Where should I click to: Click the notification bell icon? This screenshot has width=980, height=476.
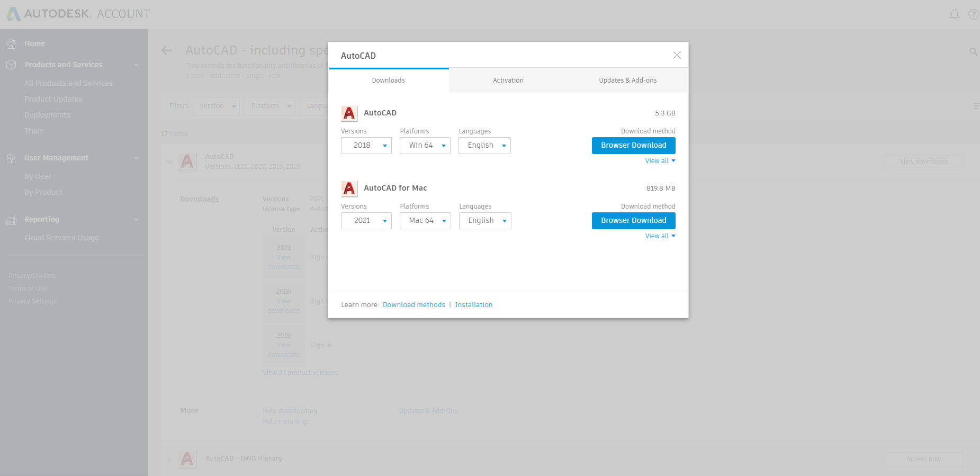[x=954, y=14]
